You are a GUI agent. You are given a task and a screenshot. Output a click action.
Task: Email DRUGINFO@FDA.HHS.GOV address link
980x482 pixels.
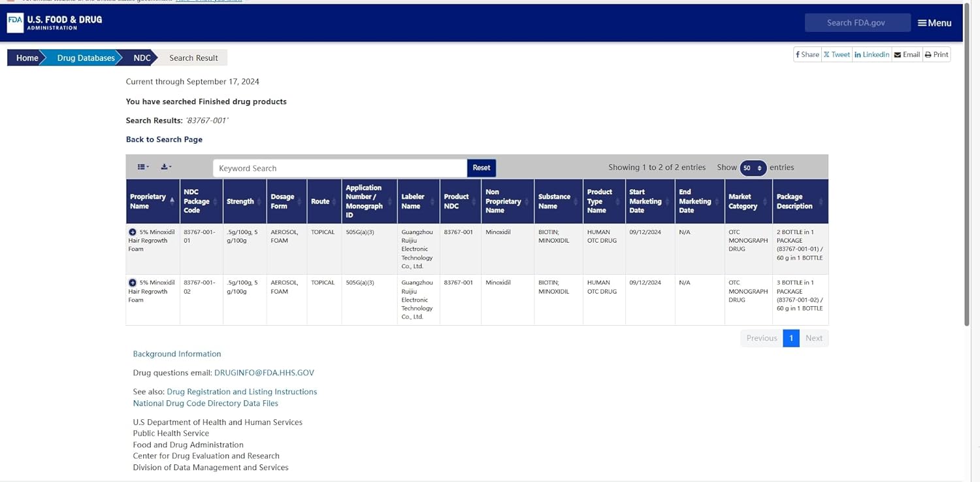pyautogui.click(x=264, y=373)
